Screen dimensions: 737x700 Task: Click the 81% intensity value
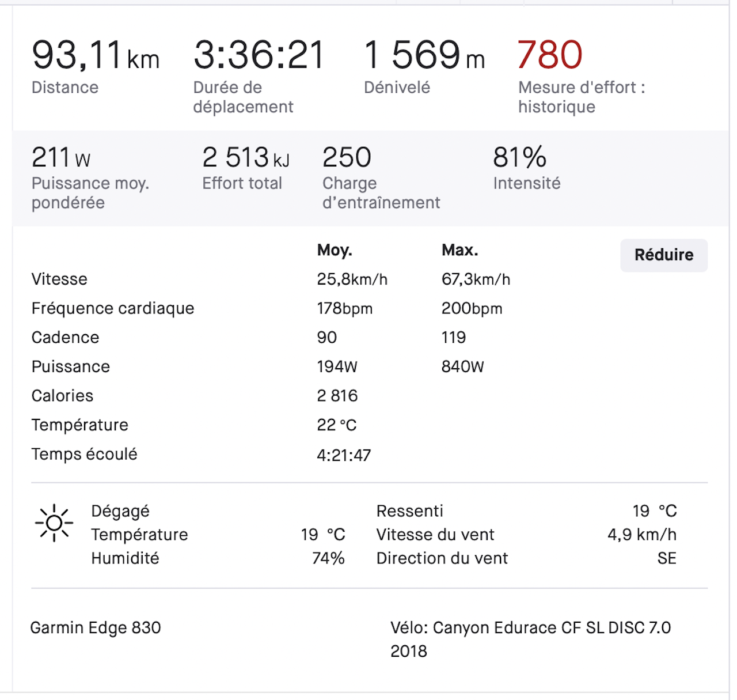[519, 157]
